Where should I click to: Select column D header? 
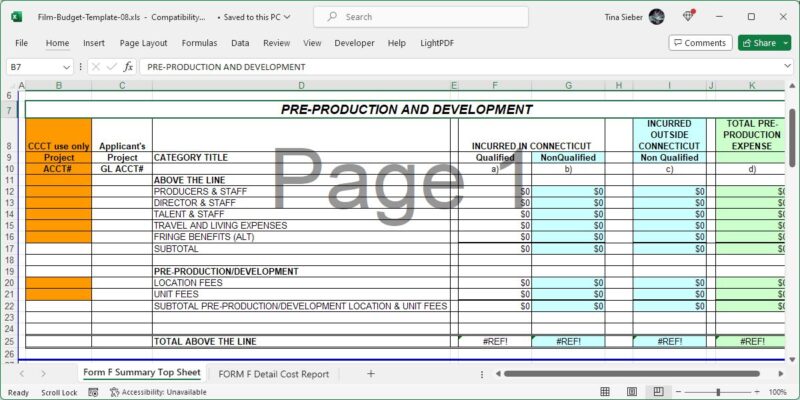coord(301,86)
